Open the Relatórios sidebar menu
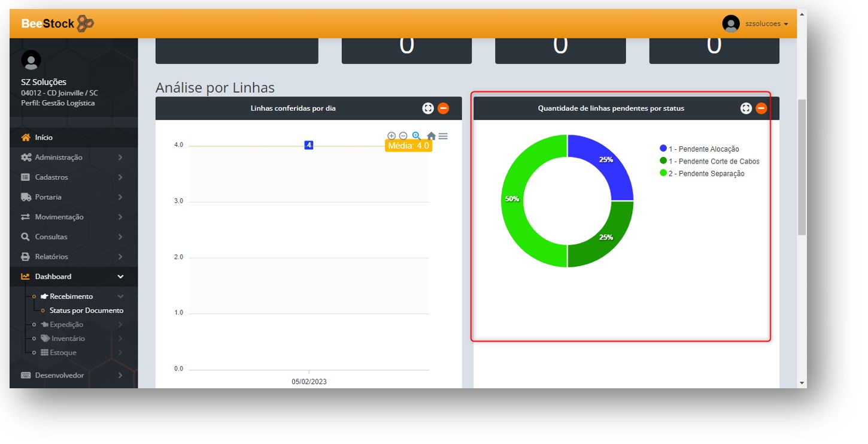 51,257
